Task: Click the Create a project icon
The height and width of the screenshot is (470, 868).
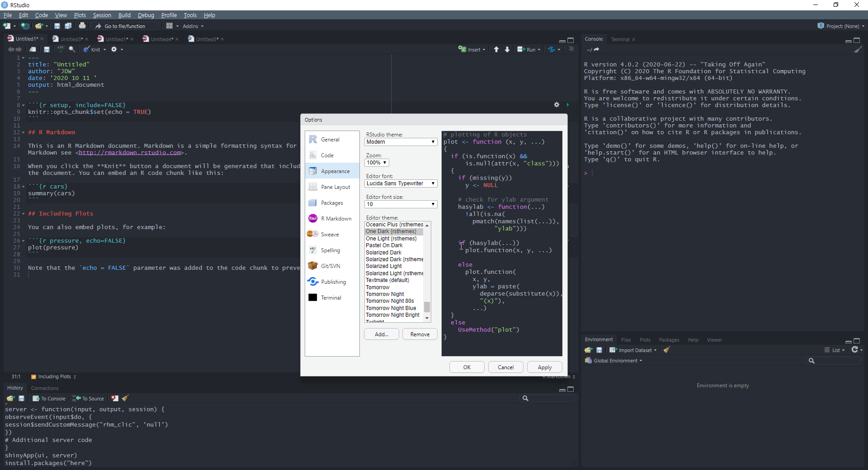Action: [25, 26]
